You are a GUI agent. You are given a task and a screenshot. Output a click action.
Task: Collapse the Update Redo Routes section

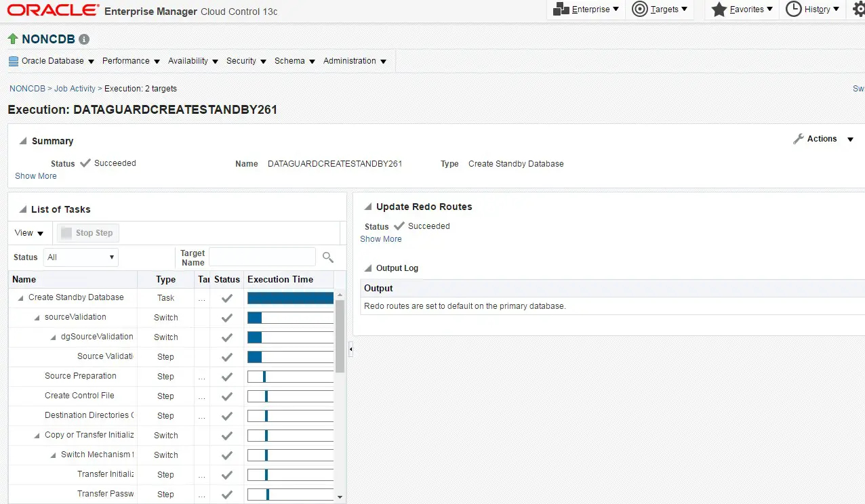click(x=369, y=207)
